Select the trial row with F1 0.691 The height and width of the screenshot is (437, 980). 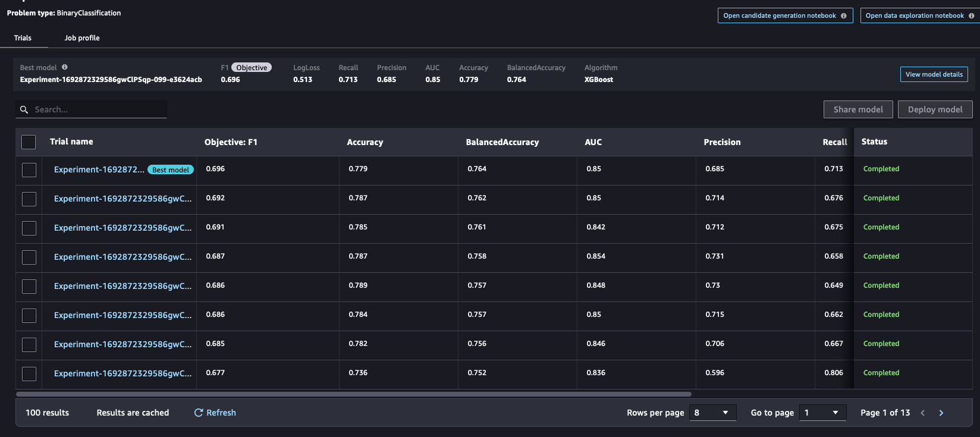tap(29, 228)
